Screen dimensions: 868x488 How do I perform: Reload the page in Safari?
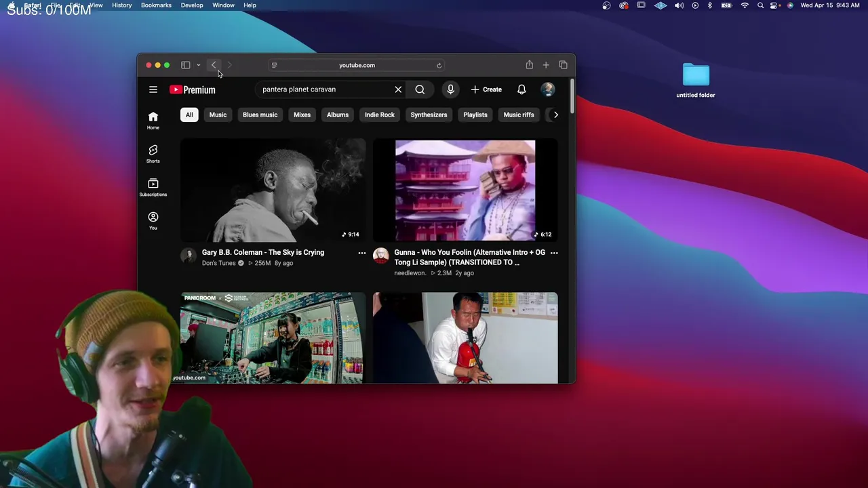(439, 65)
